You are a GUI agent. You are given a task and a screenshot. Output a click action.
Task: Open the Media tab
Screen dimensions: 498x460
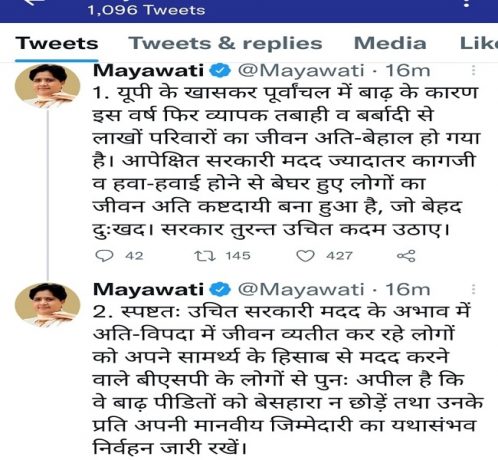click(390, 43)
